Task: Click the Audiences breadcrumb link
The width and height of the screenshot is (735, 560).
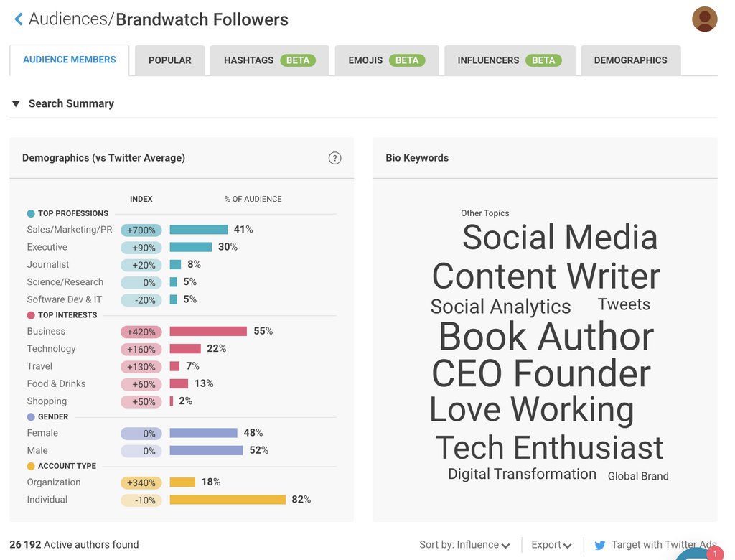Action: pos(68,19)
